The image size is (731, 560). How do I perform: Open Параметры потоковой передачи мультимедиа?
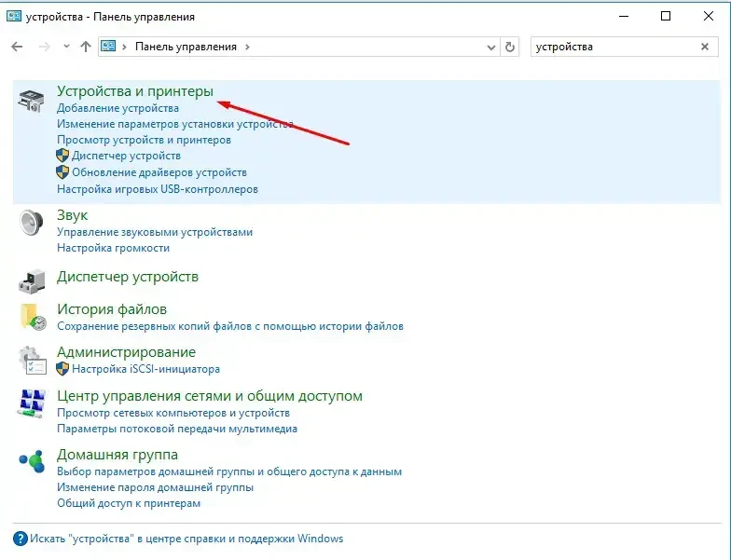177,429
